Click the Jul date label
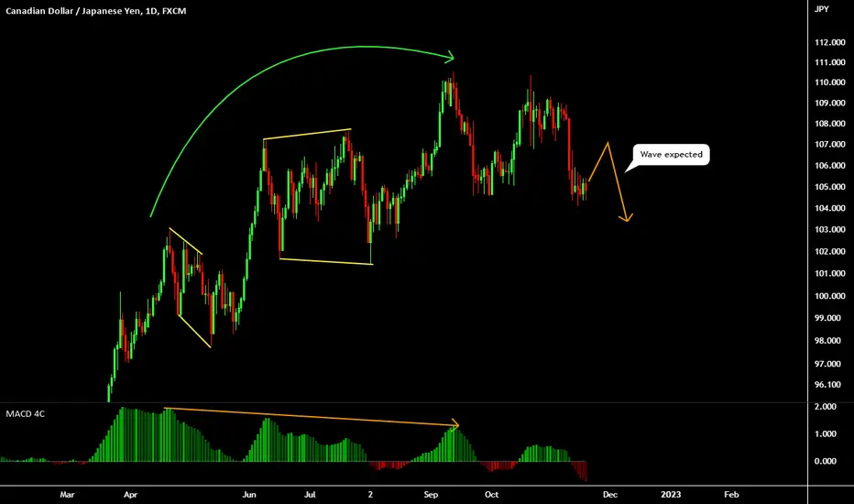The image size is (854, 504). 310,495
